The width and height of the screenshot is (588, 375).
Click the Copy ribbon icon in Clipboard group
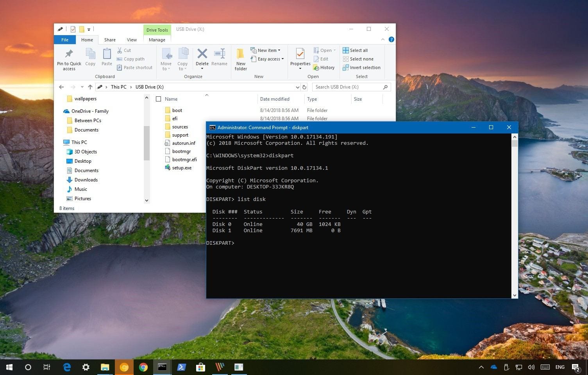(90, 54)
